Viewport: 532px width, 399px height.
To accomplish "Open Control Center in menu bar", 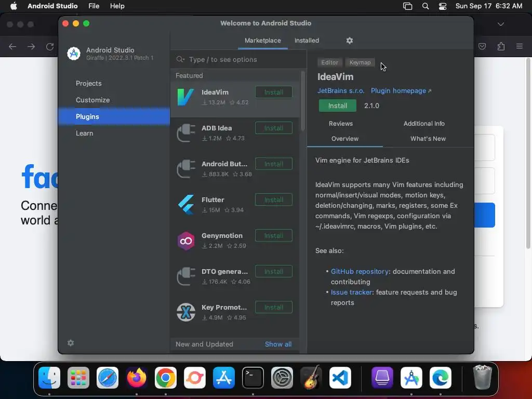I will tap(443, 6).
